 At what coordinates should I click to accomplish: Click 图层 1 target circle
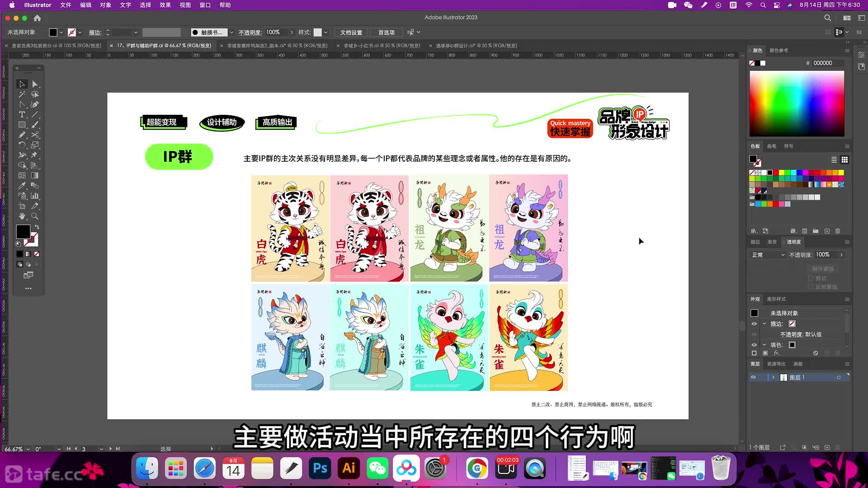coord(839,377)
